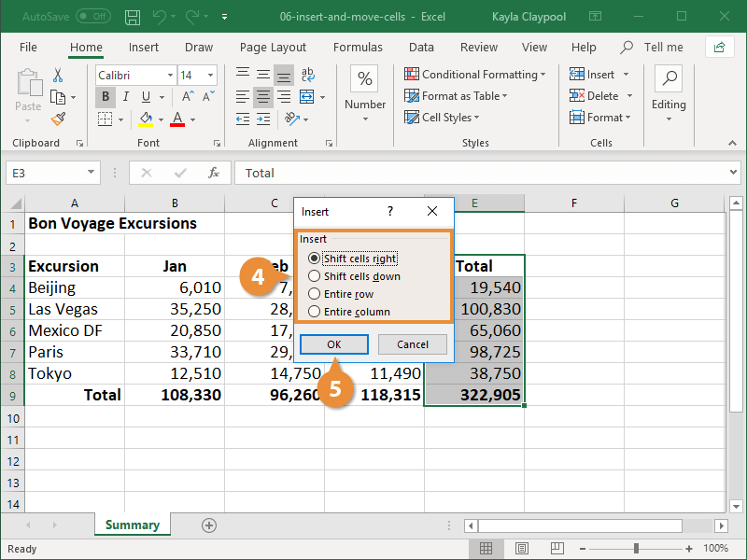Click the Format Painter brush icon
747x560 pixels.
[x=58, y=119]
